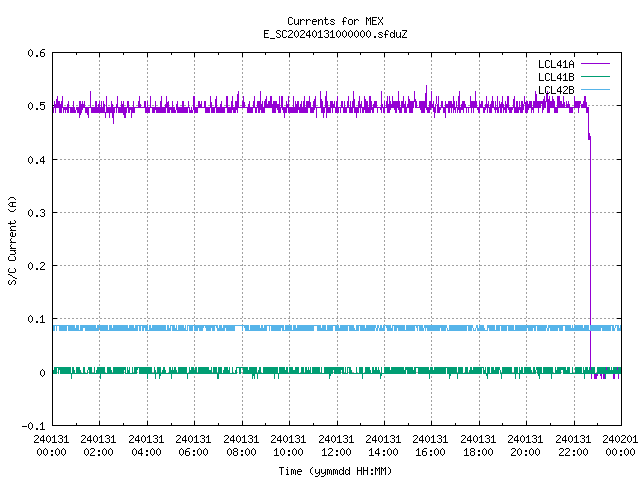This screenshot has width=640, height=480.
Task: Click the x-axis tick 240131 10:00
Action: coord(288,446)
